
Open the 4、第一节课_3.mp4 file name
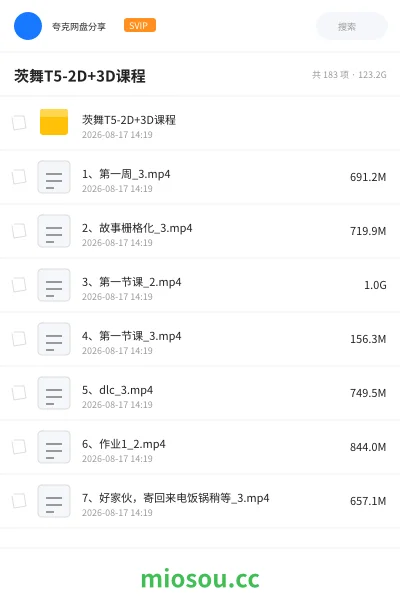tap(131, 336)
